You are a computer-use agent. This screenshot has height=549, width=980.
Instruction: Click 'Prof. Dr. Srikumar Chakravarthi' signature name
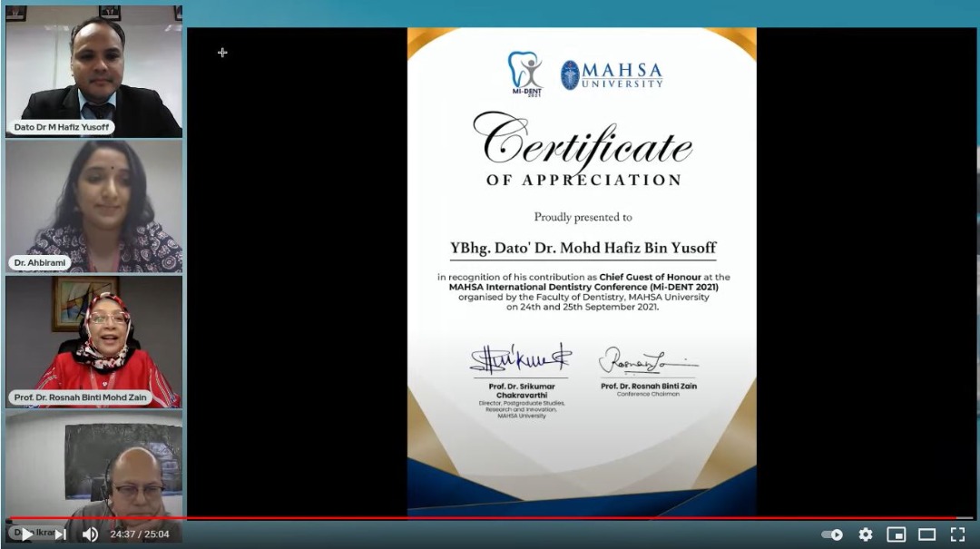521,391
